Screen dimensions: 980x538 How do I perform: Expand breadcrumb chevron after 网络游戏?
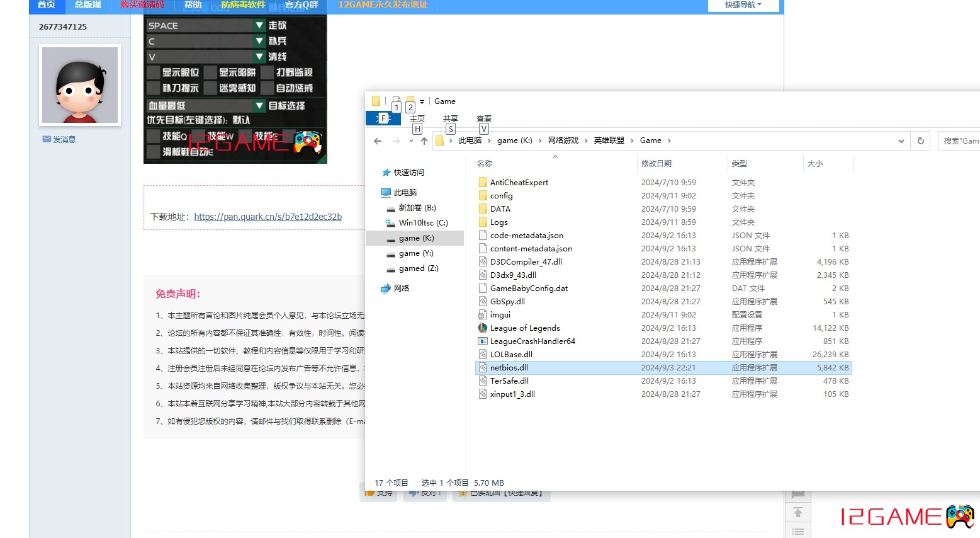586,140
